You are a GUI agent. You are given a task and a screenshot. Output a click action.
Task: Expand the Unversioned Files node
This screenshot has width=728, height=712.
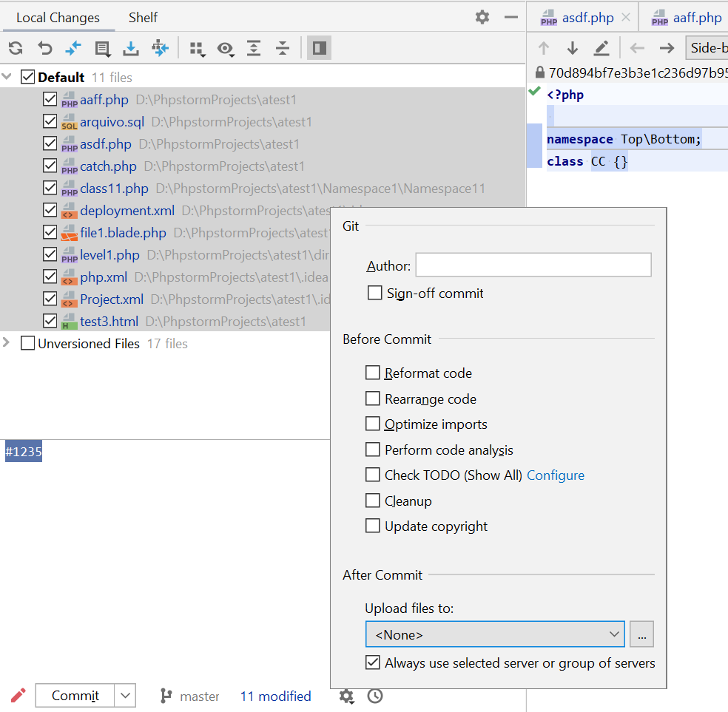pyautogui.click(x=7, y=343)
